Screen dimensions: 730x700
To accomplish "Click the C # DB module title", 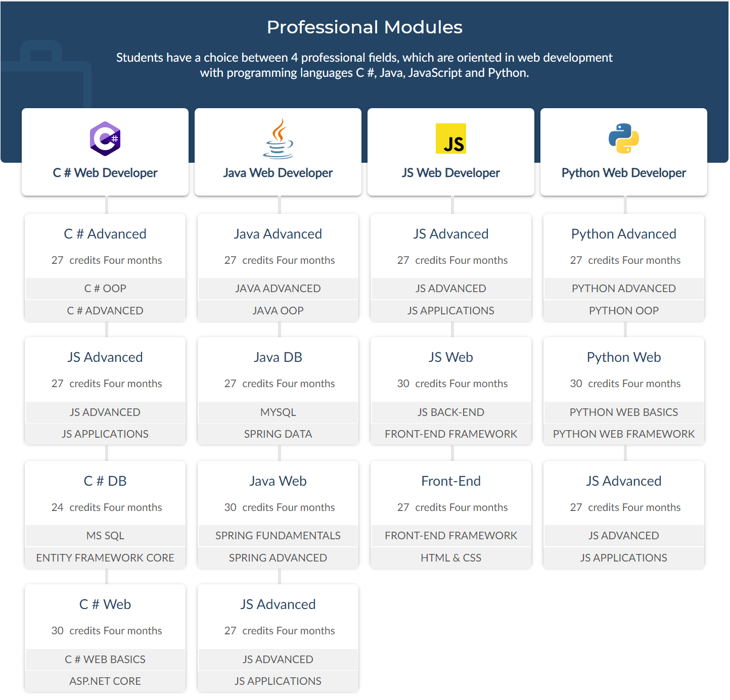I will pyautogui.click(x=105, y=481).
